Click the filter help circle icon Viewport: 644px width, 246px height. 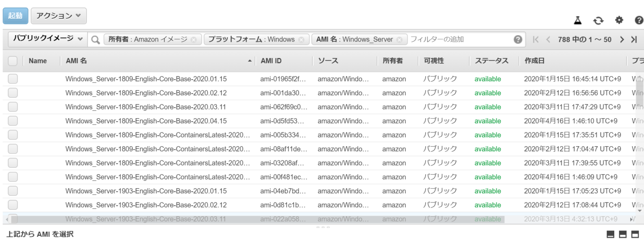click(x=518, y=40)
